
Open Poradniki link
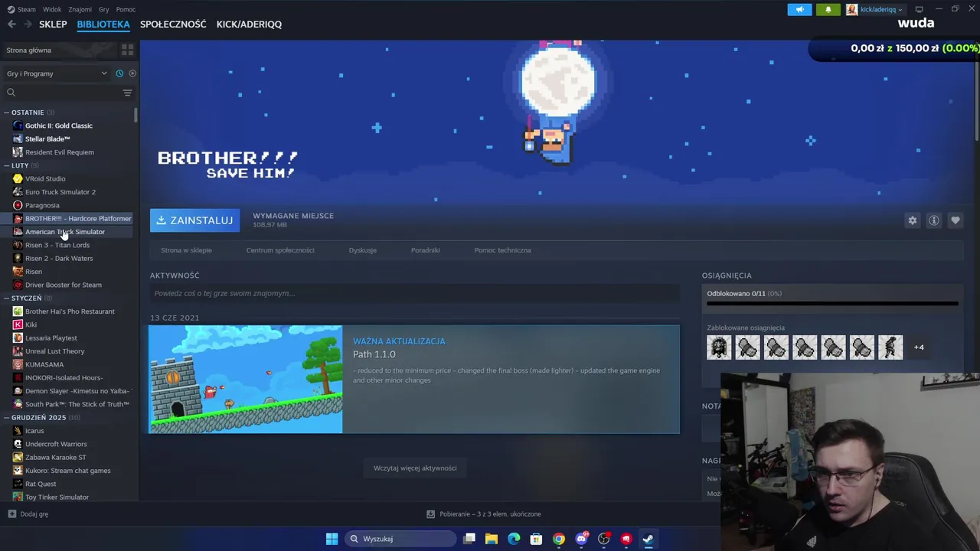pos(425,250)
